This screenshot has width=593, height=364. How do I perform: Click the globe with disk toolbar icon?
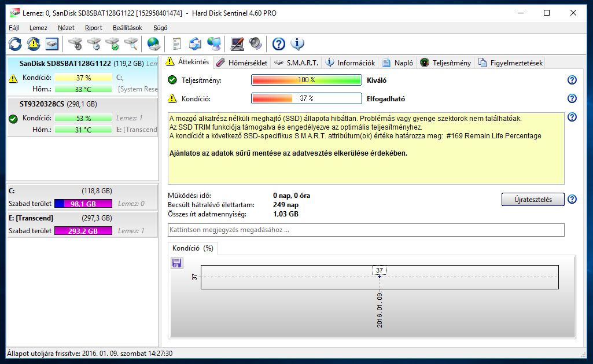[153, 44]
